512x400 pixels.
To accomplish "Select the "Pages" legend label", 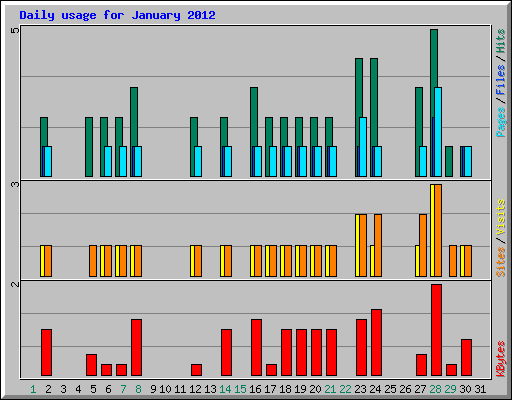I will point(500,122).
